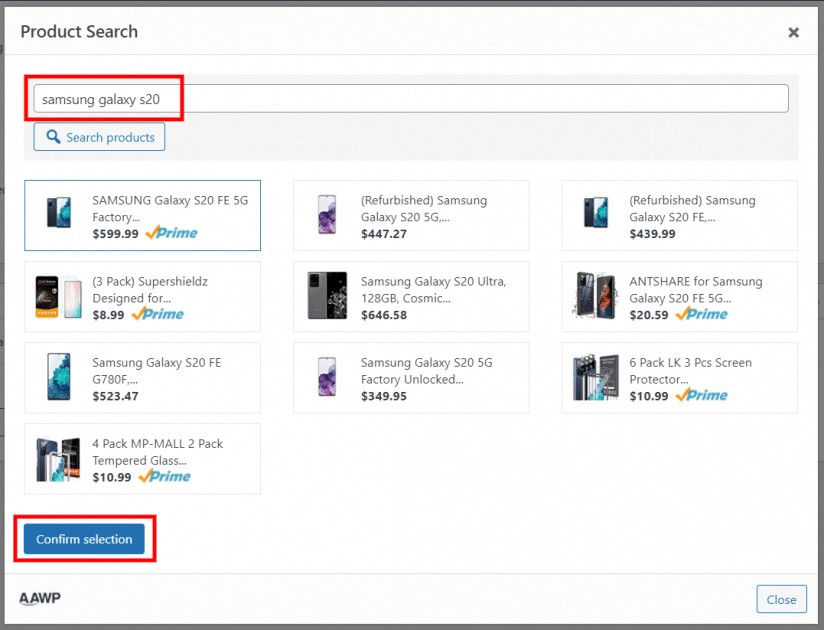Viewport: 824px width, 630px height.
Task: Click the $10.99 price on the MP-MALL card
Action: click(x=112, y=477)
